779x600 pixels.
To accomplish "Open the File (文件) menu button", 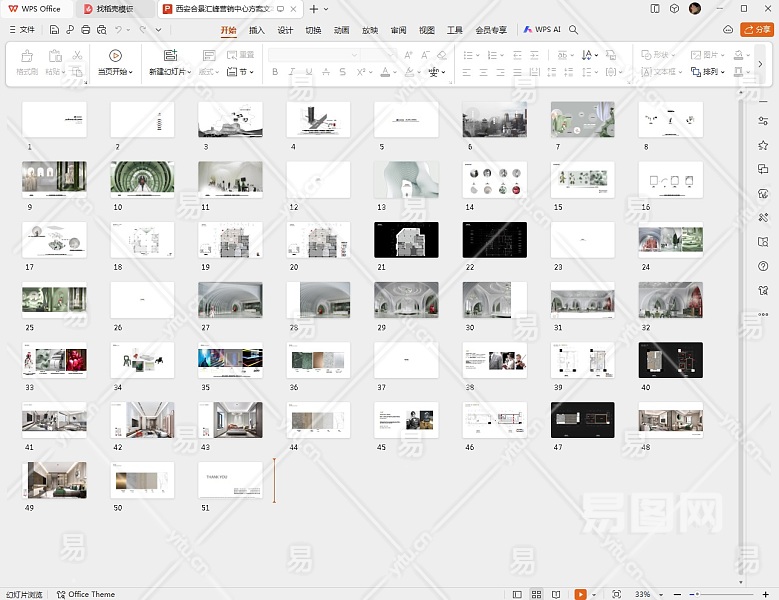I will pos(21,30).
